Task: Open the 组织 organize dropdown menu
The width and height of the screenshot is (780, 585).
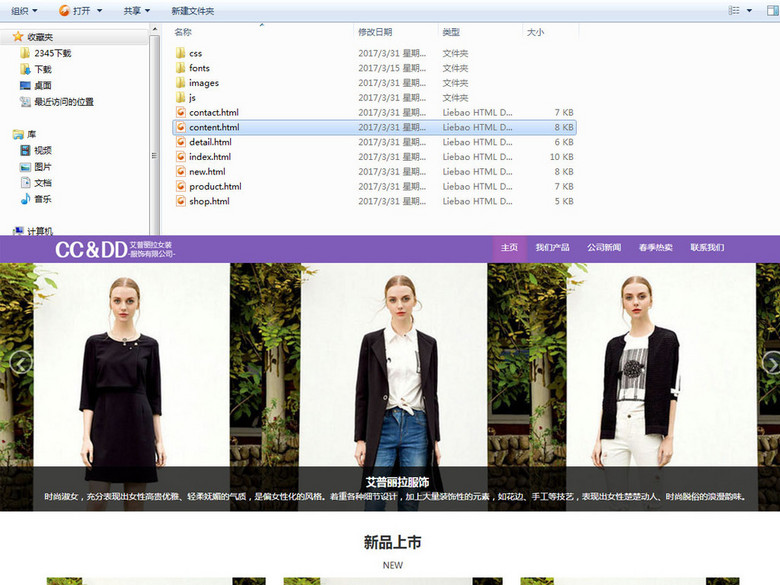Action: [x=24, y=10]
